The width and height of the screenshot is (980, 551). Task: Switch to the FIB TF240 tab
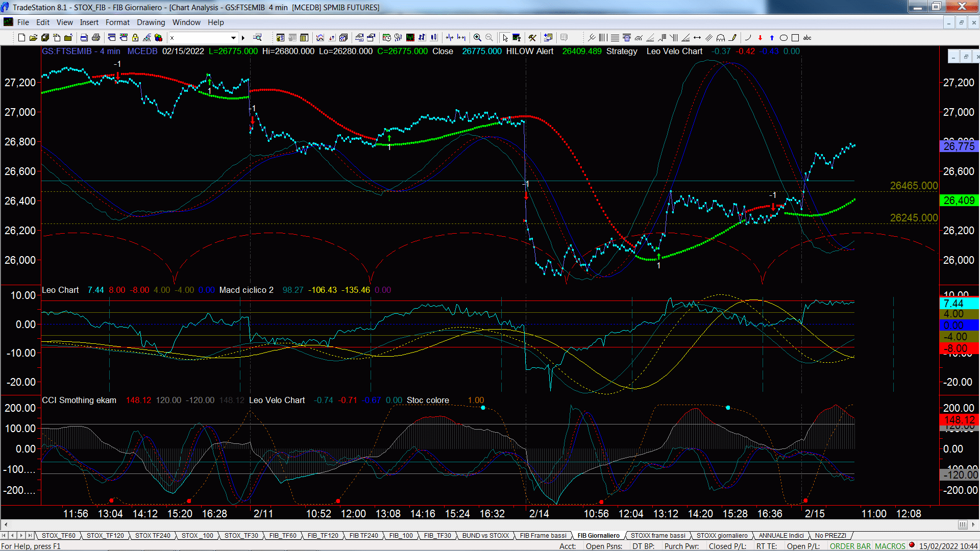point(363,535)
